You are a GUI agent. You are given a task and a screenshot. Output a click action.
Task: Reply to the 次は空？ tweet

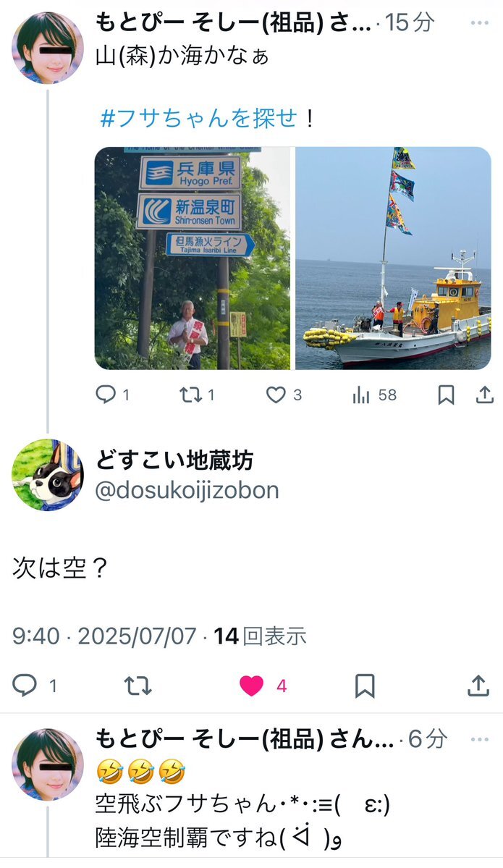34,686
